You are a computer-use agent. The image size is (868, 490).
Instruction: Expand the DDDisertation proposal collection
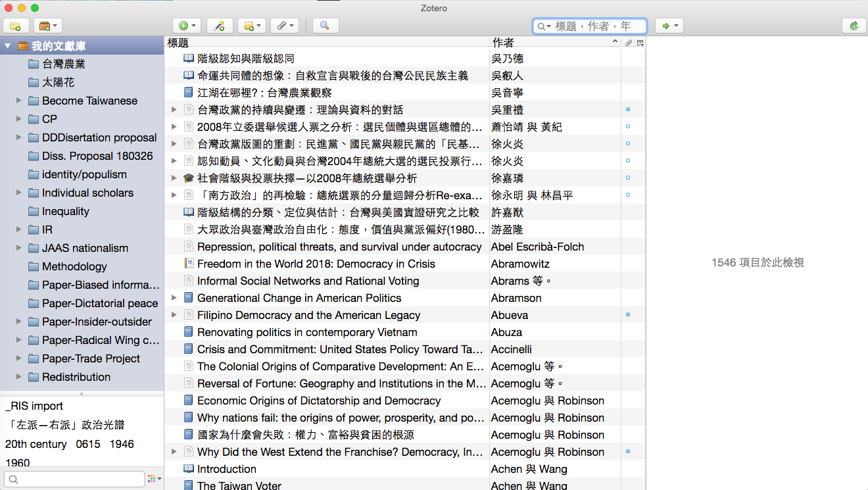[18, 137]
